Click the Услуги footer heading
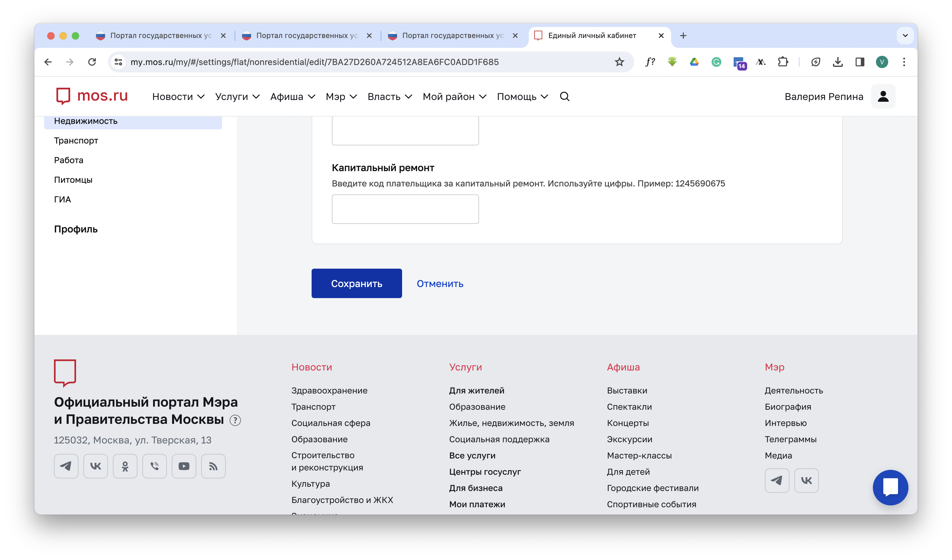 (x=466, y=367)
